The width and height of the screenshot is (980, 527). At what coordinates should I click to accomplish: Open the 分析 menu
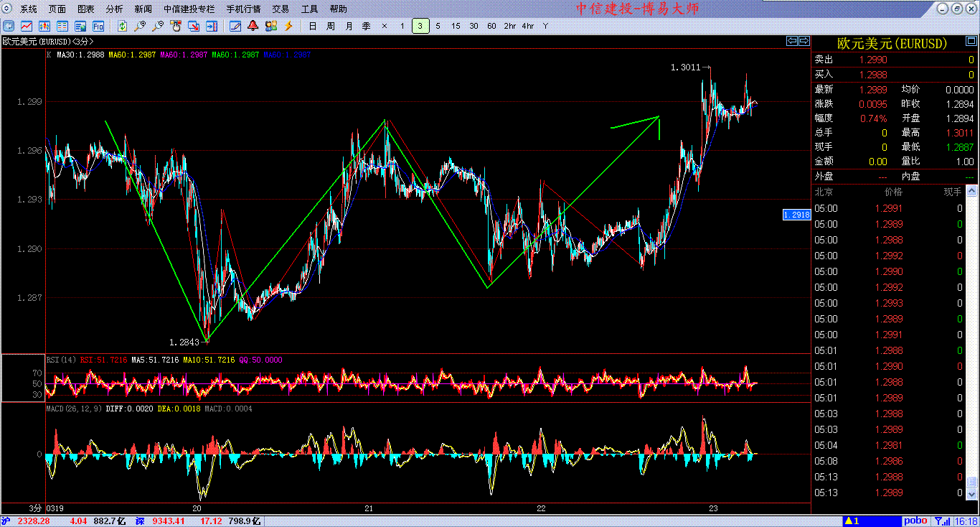114,9
